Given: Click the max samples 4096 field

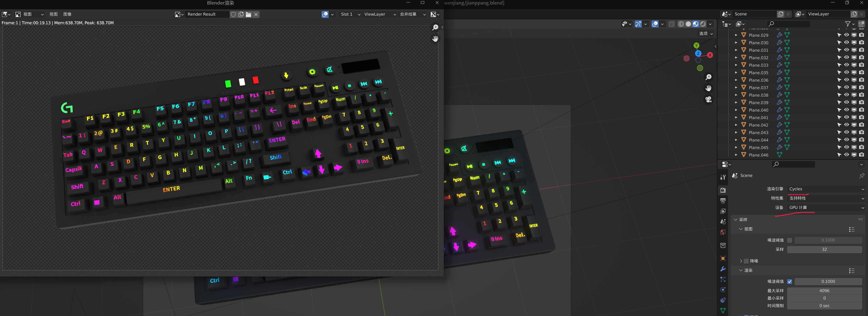Looking at the screenshot, I should pos(824,291).
